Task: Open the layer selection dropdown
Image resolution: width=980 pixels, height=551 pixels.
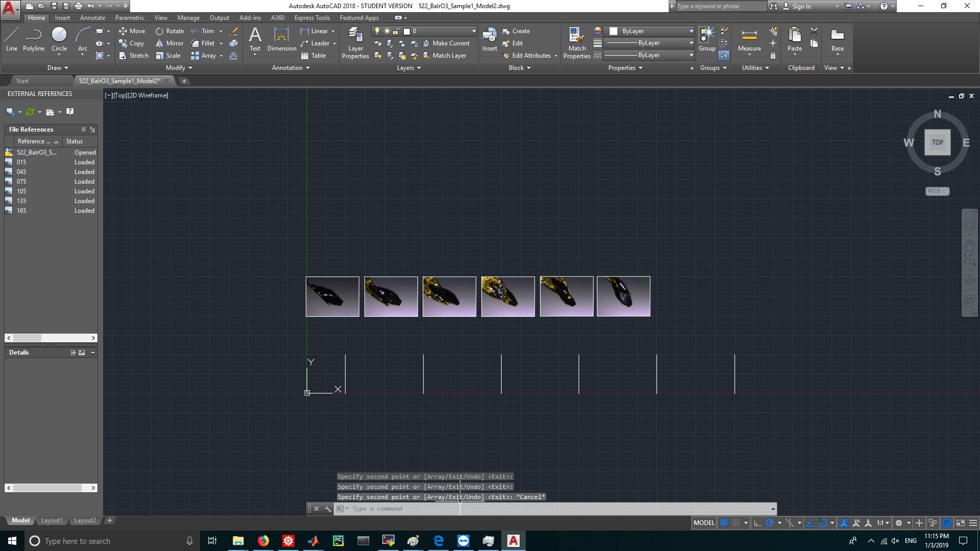Action: [x=424, y=31]
